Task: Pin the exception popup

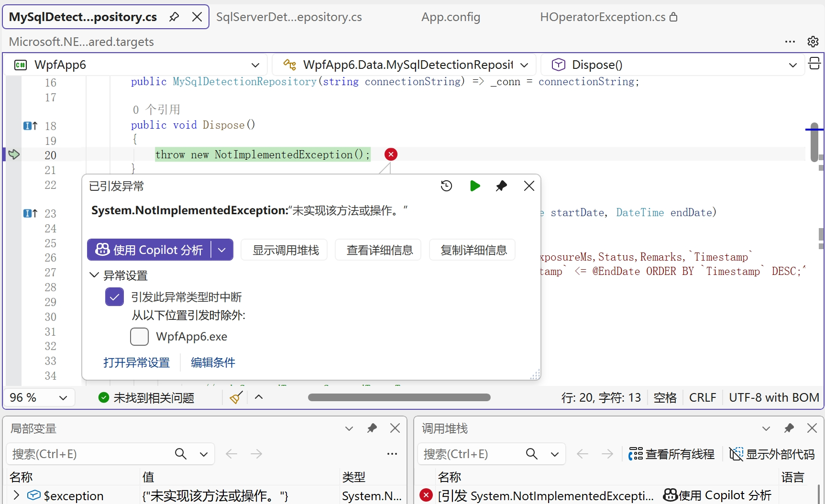Action: coord(501,186)
